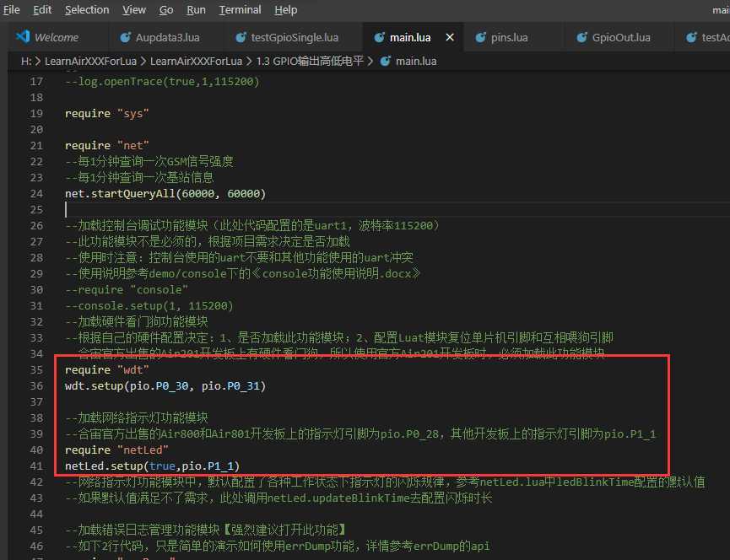Click the Lua file icon on Aupdata3.lua tab
The image size is (730, 560).
pos(125,37)
